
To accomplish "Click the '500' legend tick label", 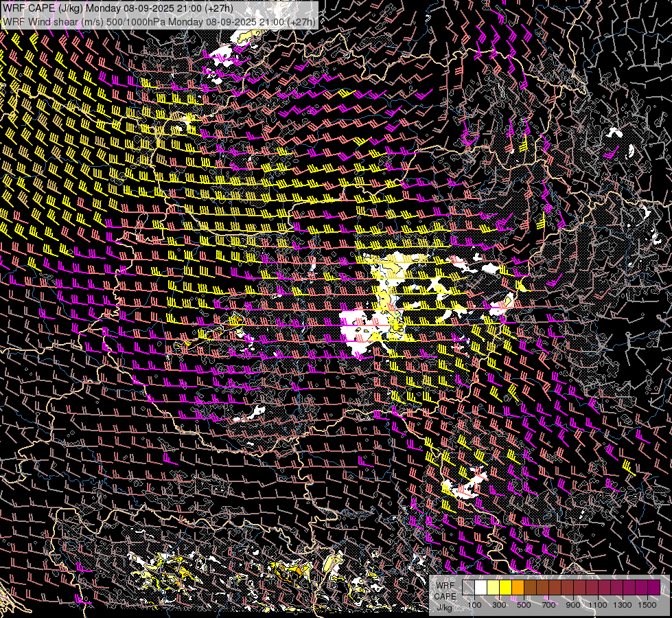I will (x=524, y=605).
